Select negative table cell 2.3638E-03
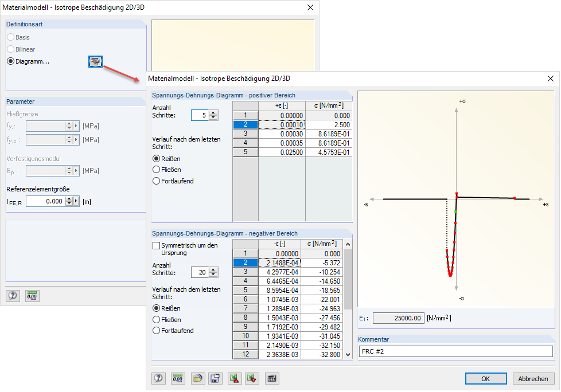Viewport: 561px width, 392px height. pos(279,355)
